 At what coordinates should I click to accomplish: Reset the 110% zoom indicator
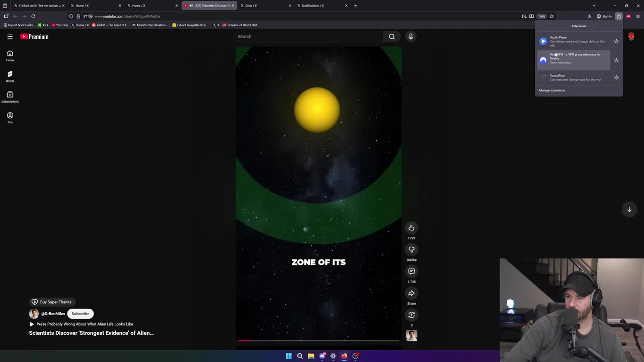click(541, 16)
